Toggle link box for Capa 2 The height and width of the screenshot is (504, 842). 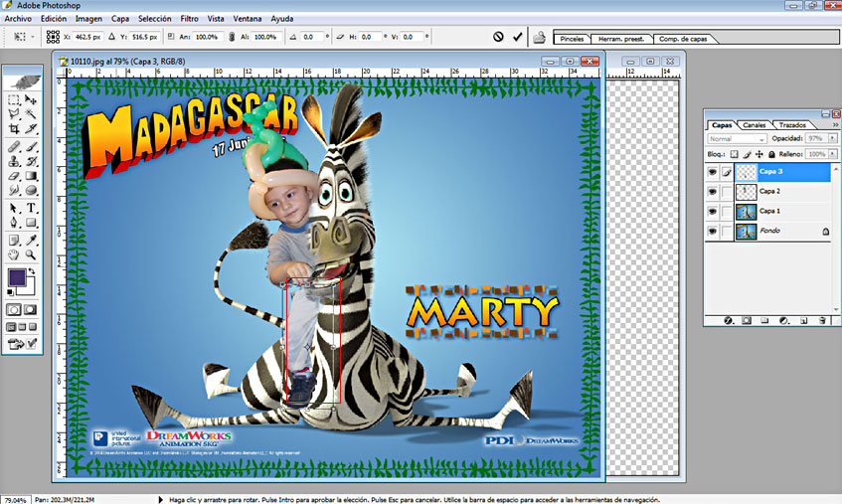(x=727, y=191)
